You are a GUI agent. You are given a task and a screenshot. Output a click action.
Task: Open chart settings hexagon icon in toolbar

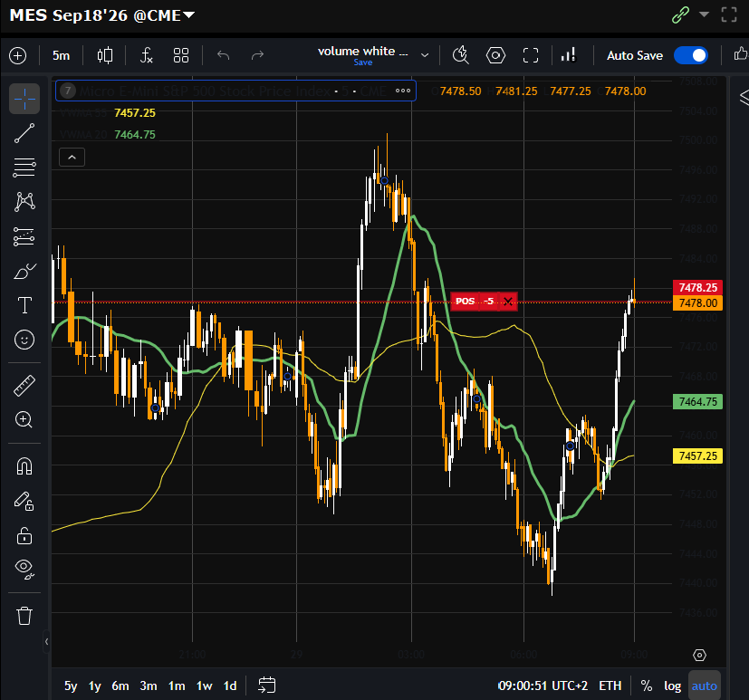[x=495, y=55]
